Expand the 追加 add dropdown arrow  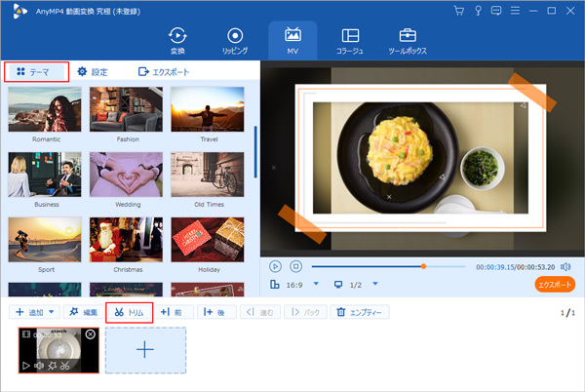click(x=51, y=312)
